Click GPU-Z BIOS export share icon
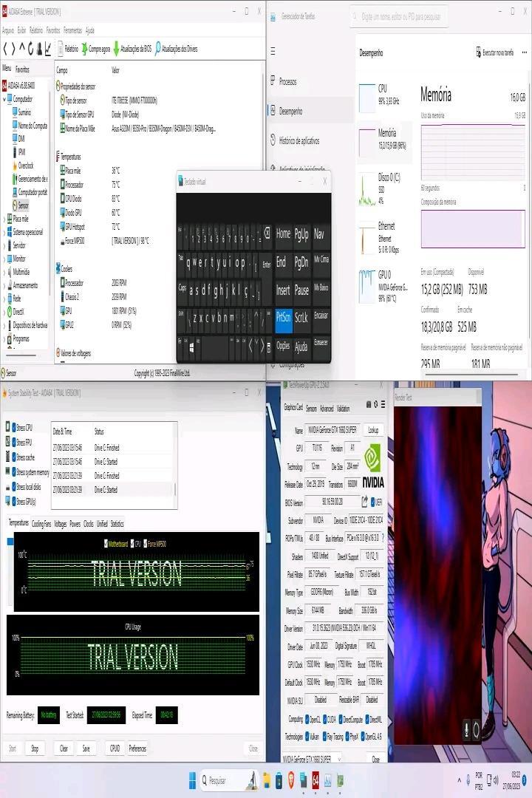The width and height of the screenshot is (532, 798). click(364, 502)
